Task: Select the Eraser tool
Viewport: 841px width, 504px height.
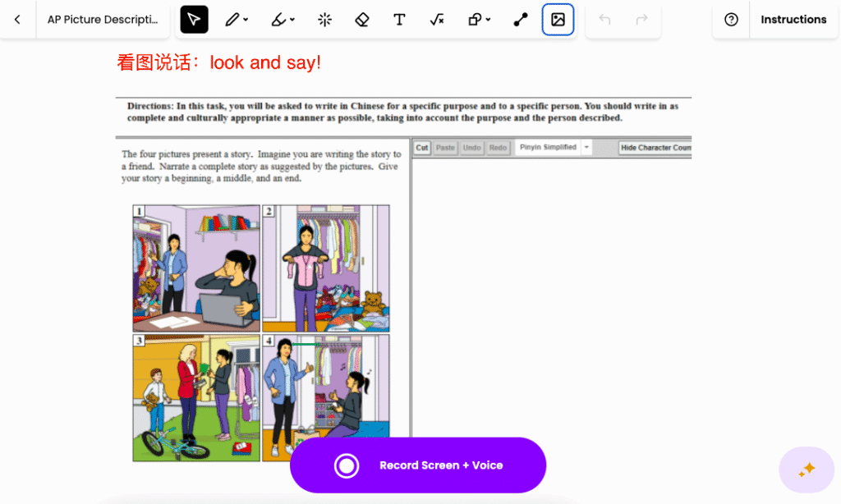Action: pos(362,20)
